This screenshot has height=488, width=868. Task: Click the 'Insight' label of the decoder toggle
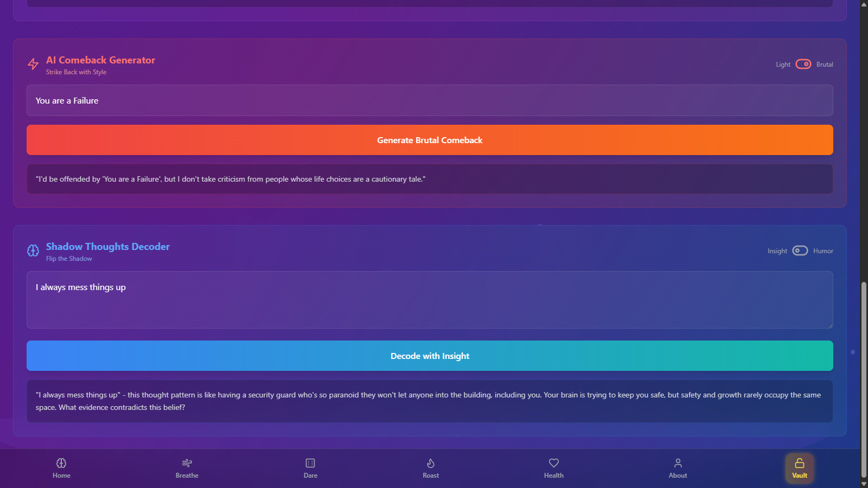tap(777, 251)
